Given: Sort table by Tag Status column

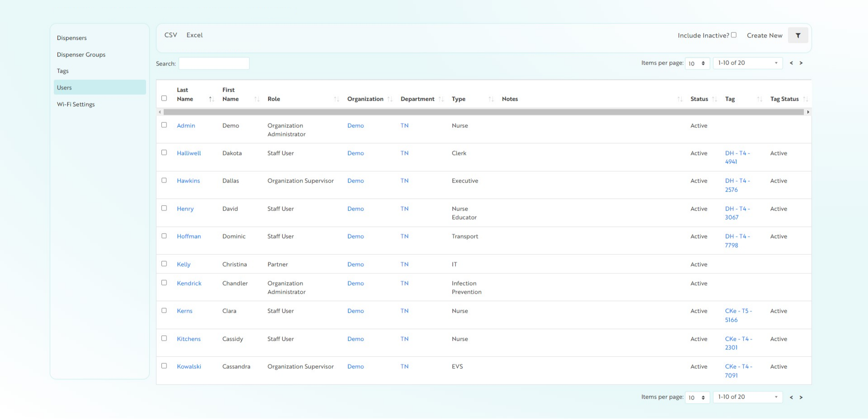Looking at the screenshot, I should coord(805,99).
